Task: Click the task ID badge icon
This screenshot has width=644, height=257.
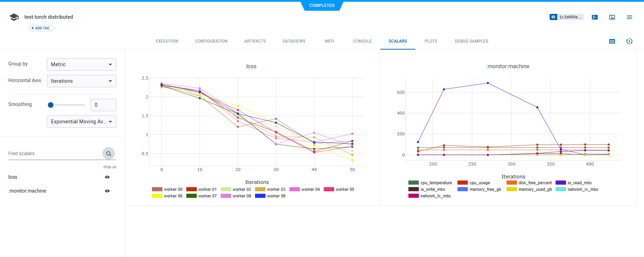Action: pyautogui.click(x=553, y=17)
